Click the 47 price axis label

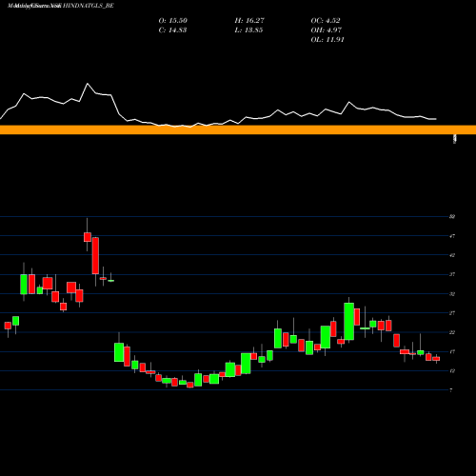click(x=452, y=236)
